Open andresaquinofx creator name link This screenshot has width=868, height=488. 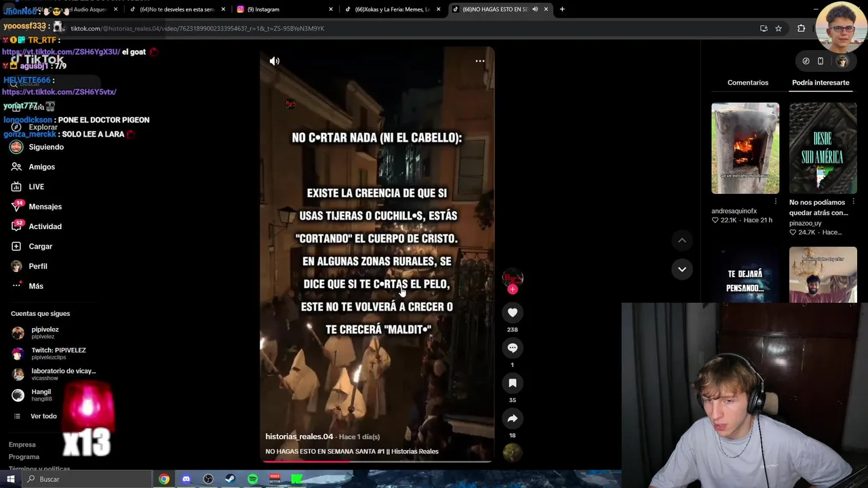pyautogui.click(x=734, y=211)
